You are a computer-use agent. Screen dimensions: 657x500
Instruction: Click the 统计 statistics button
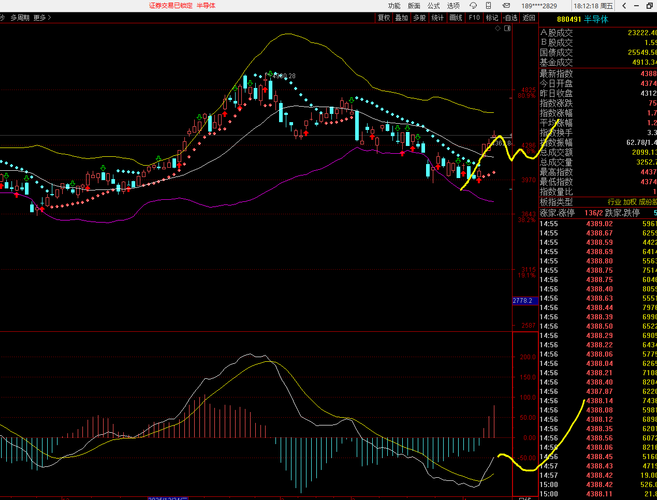tap(438, 18)
